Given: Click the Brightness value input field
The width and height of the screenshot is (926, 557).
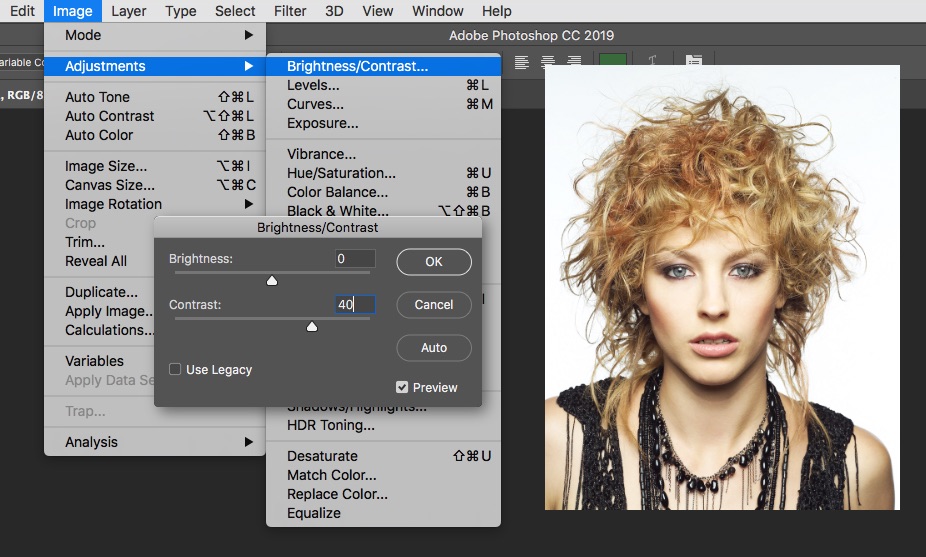Looking at the screenshot, I should (355, 259).
